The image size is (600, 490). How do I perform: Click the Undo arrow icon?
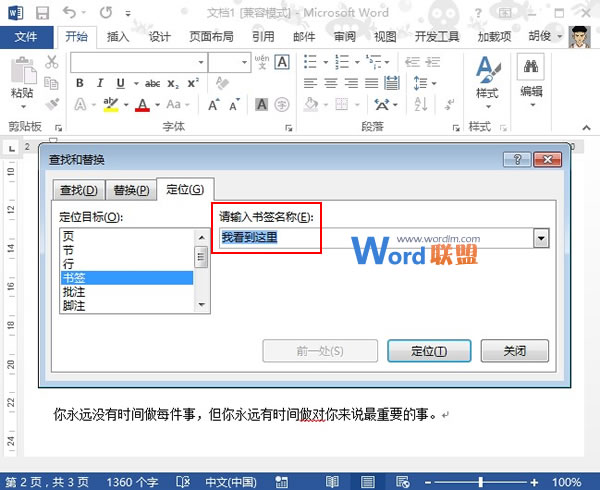tap(70, 13)
